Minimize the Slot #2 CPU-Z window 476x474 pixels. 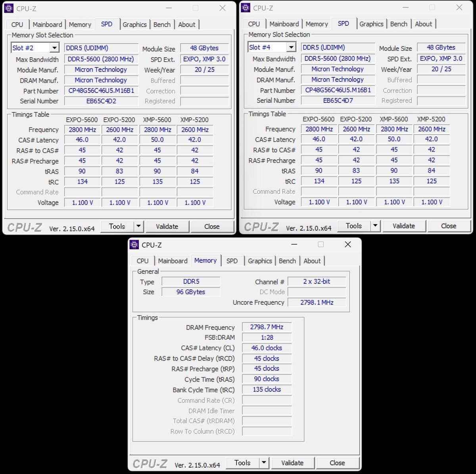pos(169,8)
